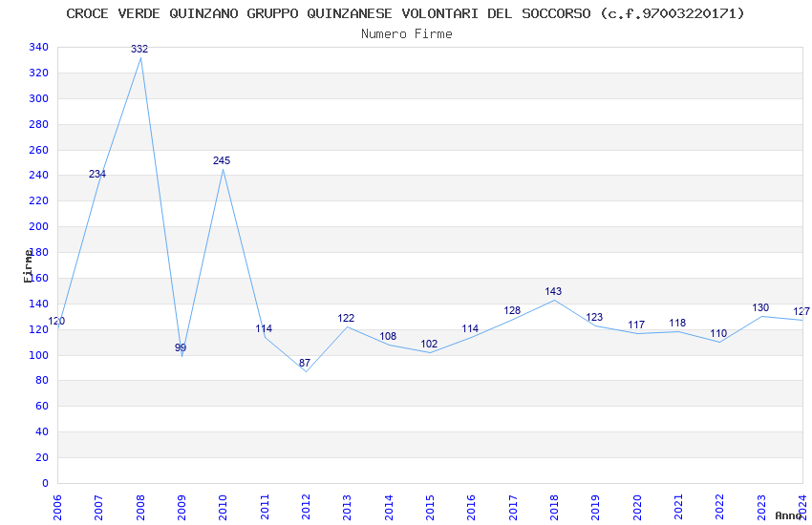Select the 117 data label for 2020
This screenshot has height=525, width=812.
636,325
